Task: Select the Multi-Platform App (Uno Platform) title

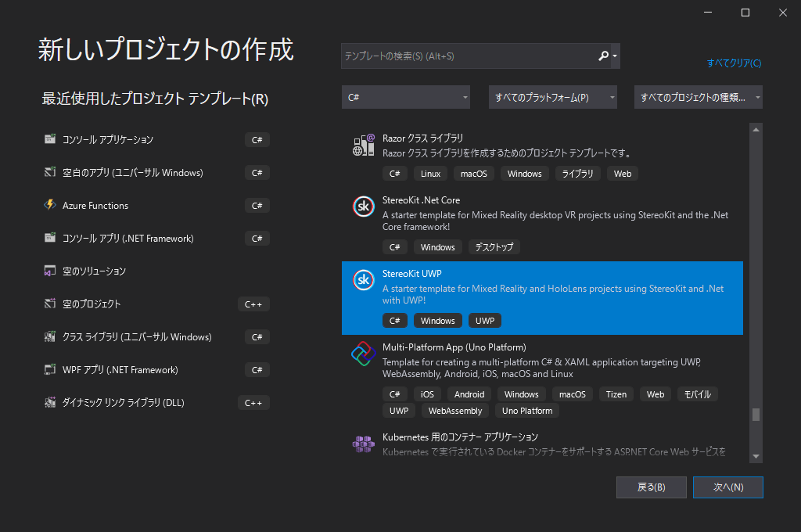Action: coord(454,347)
